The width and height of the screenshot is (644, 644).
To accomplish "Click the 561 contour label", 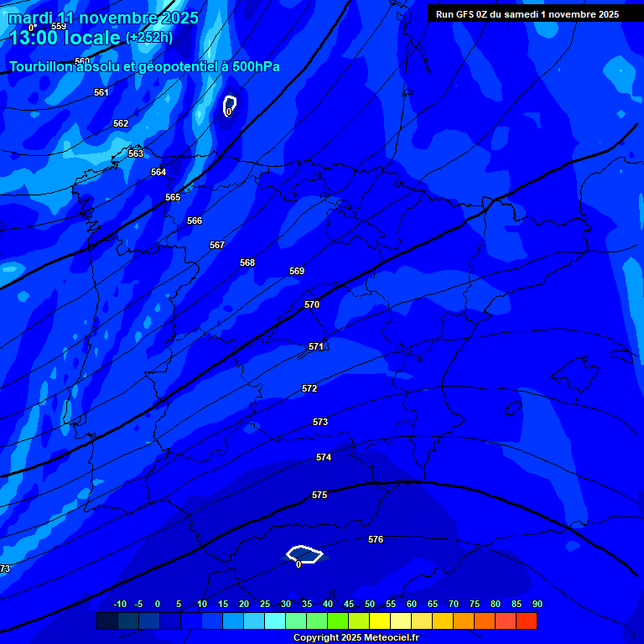I will pos(101,92).
